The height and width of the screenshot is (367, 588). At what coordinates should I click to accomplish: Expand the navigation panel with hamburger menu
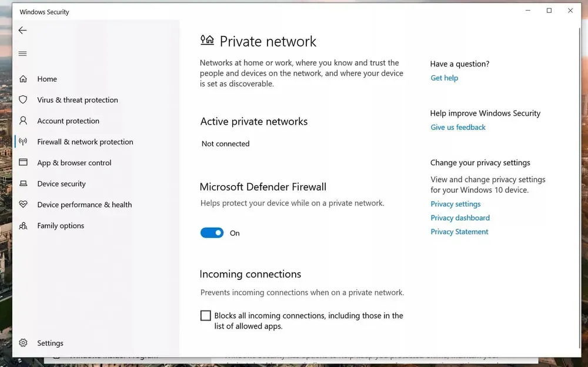pyautogui.click(x=22, y=53)
